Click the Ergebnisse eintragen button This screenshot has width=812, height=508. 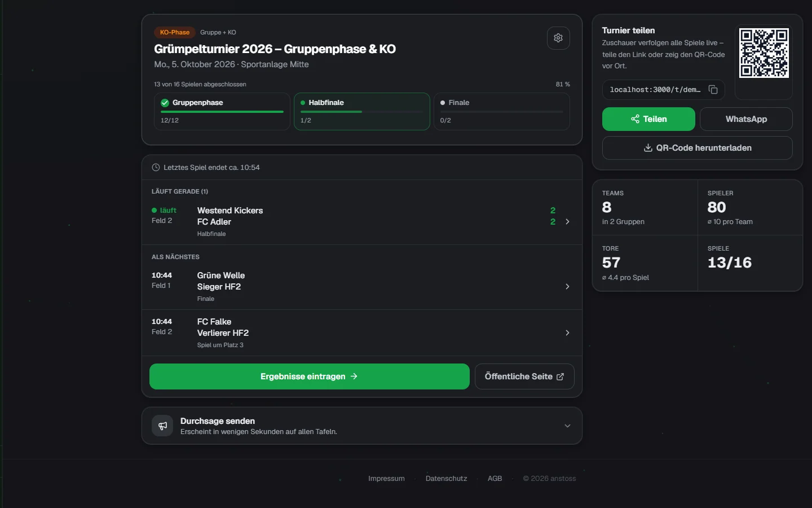click(x=310, y=376)
